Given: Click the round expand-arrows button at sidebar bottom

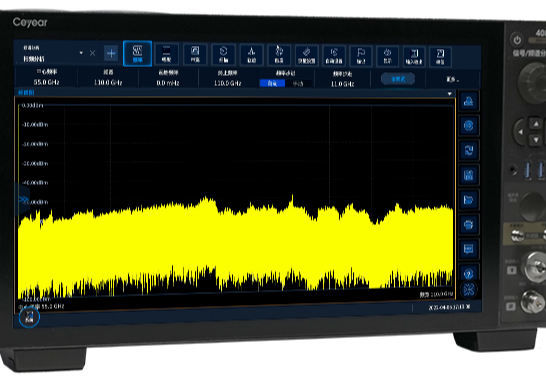Looking at the screenshot, I should point(469,290).
